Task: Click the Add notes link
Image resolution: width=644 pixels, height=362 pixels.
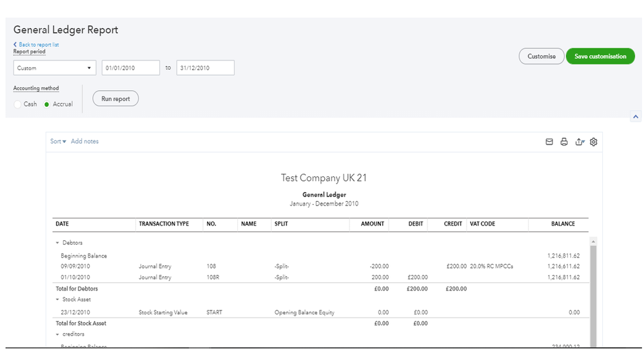Action: click(84, 142)
